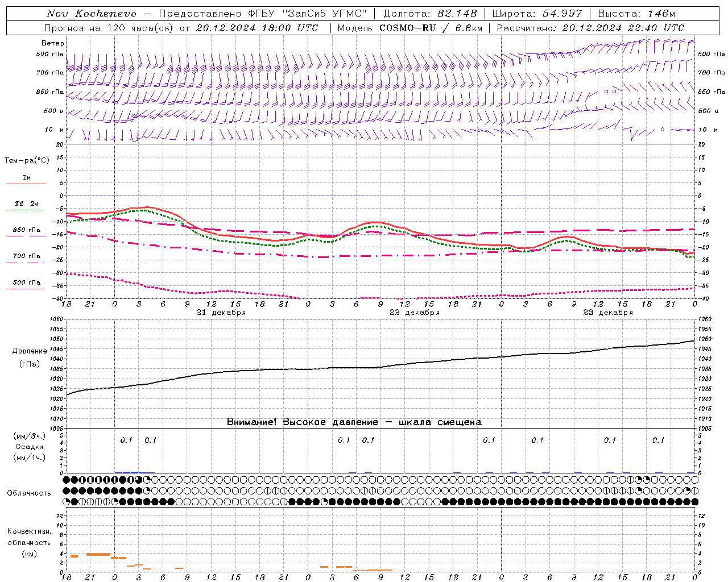Image resolution: width=728 pixels, height=582 pixels.
Task: Click the Модель COSMO-RU / 6.6км label
Action: point(410,28)
